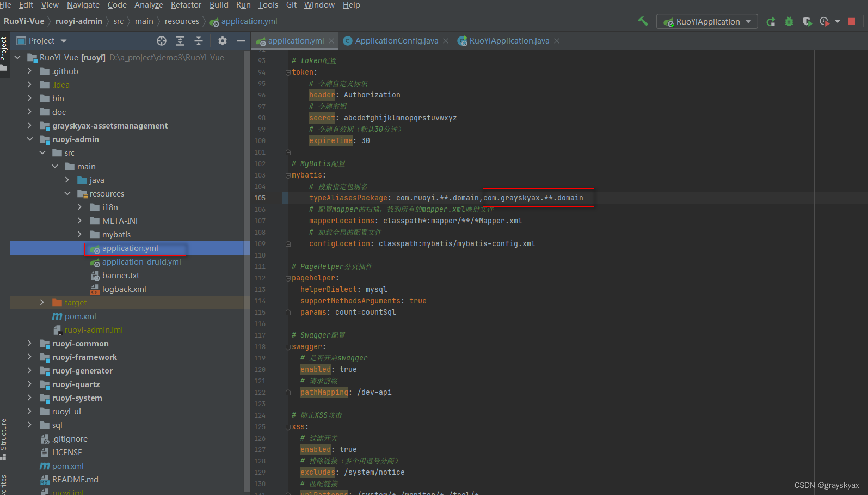This screenshot has width=868, height=495.
Task: Place cursor on typeAliasesPackage key
Action: [348, 198]
